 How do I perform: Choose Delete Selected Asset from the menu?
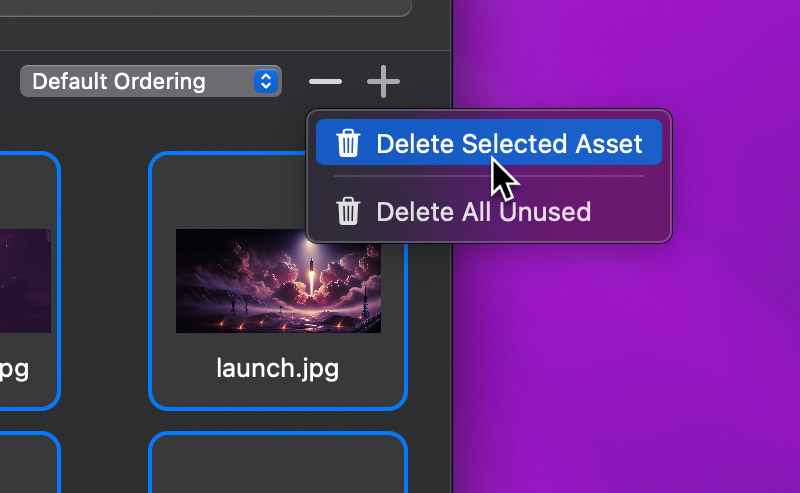click(x=508, y=143)
